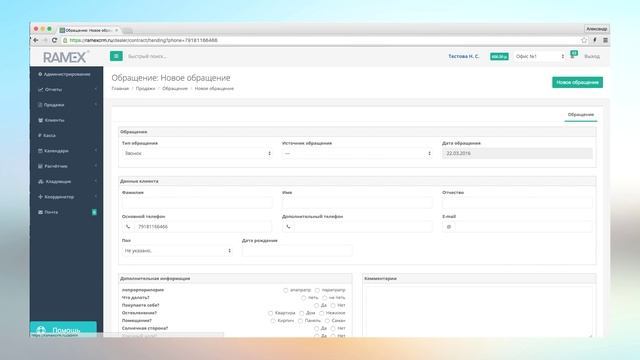Viewport: 640px width, 360px height.
Task: Expand Расчётчик submenu chevron
Action: coord(96,166)
